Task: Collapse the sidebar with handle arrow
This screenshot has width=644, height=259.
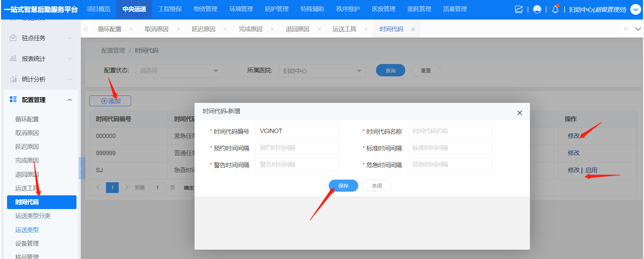Action: [82, 168]
